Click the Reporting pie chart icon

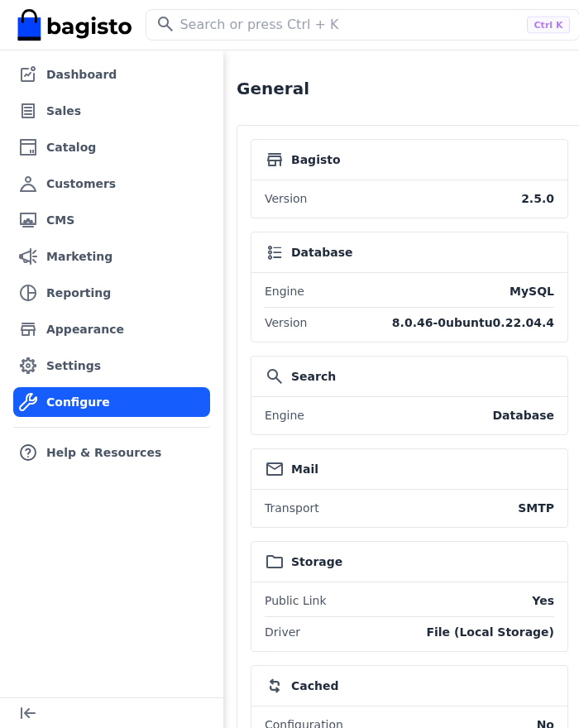click(28, 293)
